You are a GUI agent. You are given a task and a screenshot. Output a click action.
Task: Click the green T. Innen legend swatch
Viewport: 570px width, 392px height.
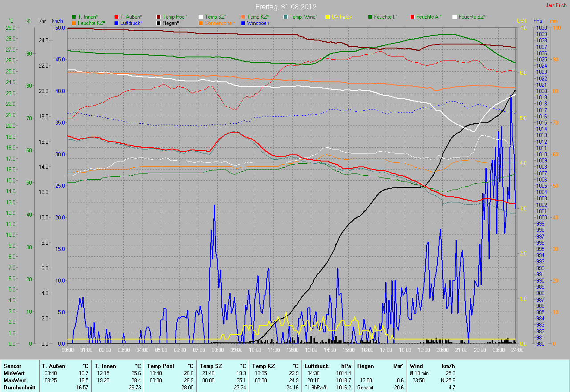pyautogui.click(x=74, y=17)
